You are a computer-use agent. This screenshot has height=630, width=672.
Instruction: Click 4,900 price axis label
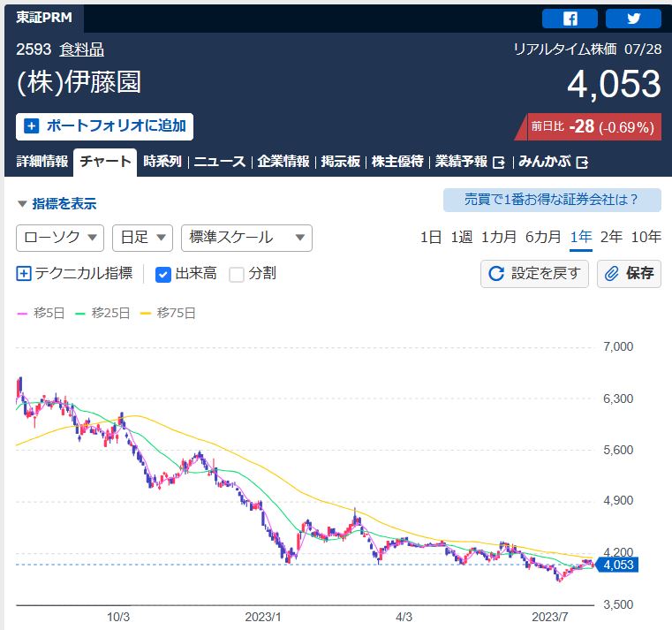(618, 500)
